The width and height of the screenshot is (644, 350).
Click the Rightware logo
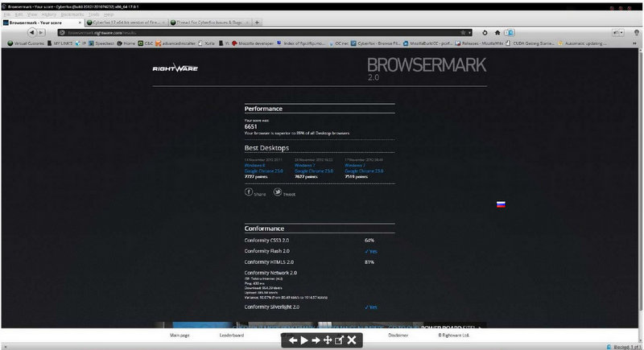point(175,68)
